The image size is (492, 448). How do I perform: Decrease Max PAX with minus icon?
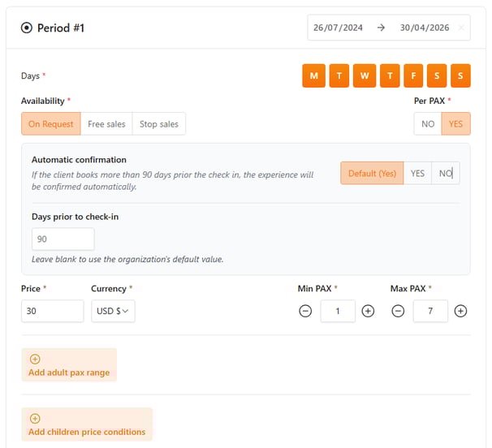pyautogui.click(x=398, y=312)
